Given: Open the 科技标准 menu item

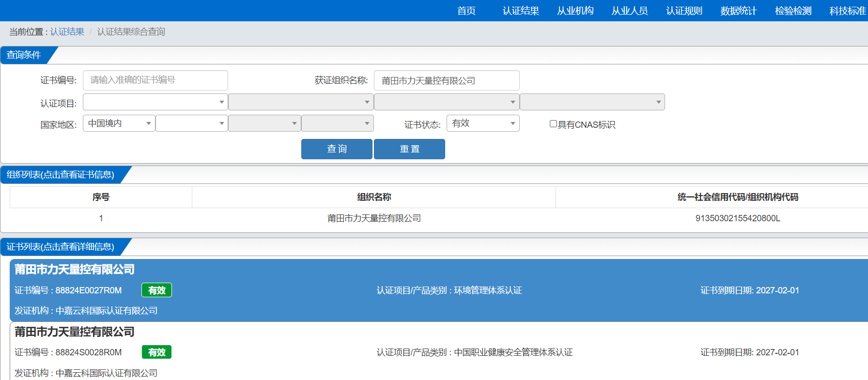Looking at the screenshot, I should (848, 11).
